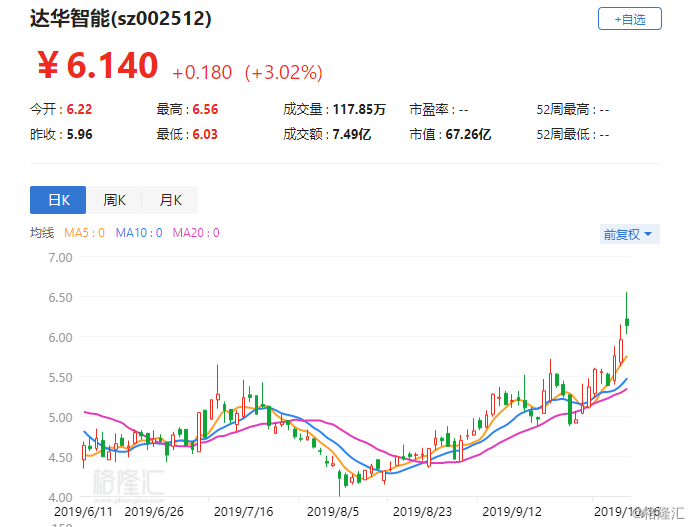Click the 2019/6/11 date axis label
Image resolution: width=692 pixels, height=527 pixels.
coord(83,512)
